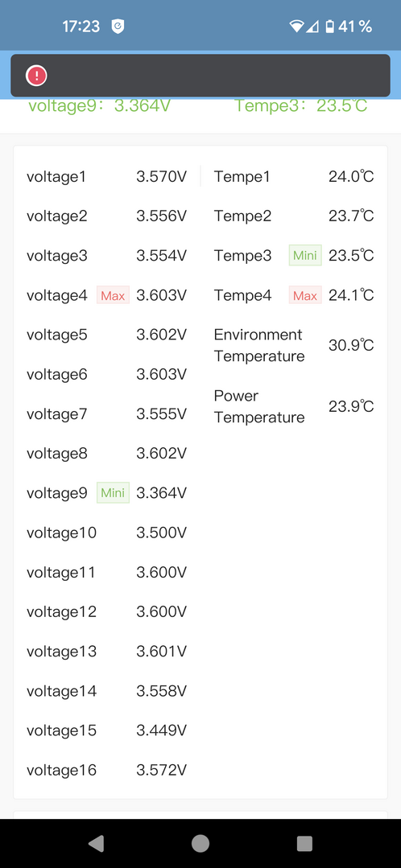This screenshot has height=868, width=401.
Task: Select the voltage16 3.572V row
Action: click(107, 770)
